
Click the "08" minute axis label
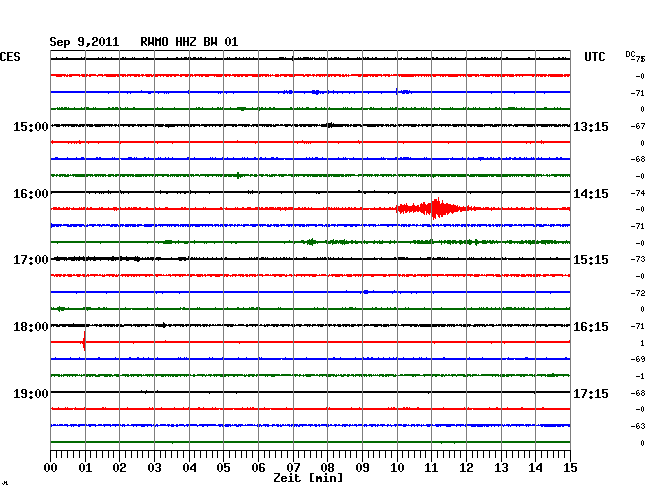tap(327, 467)
